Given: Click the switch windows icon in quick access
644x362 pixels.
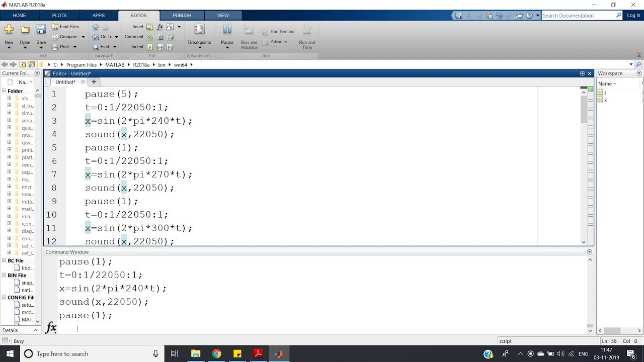Looking at the screenshot, I should point(519,16).
